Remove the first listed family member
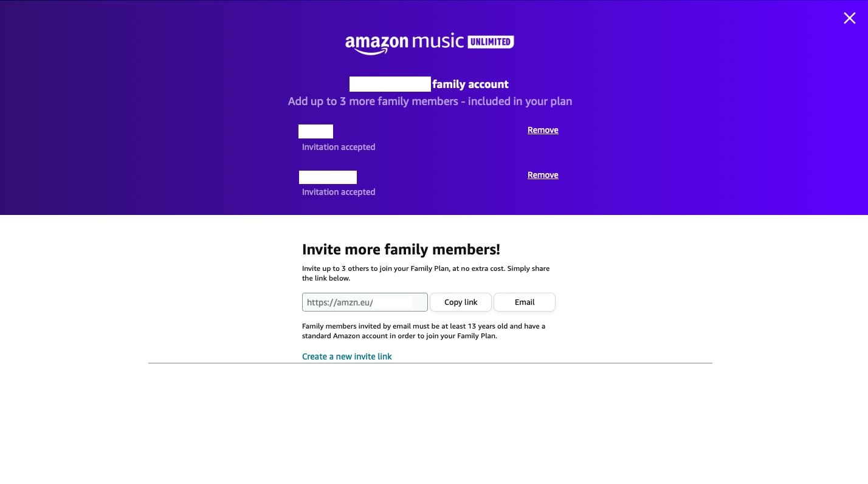 543,130
